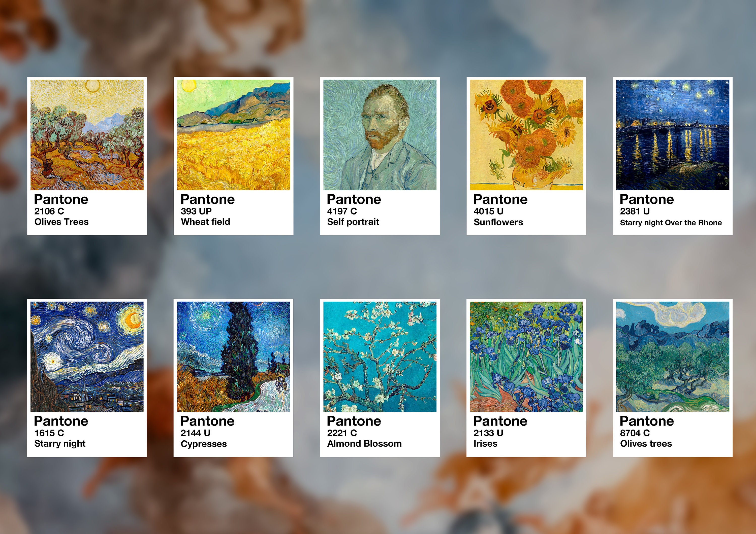Select Starry night Over the Rhone painting
The height and width of the screenshot is (534, 756).
pos(673,135)
